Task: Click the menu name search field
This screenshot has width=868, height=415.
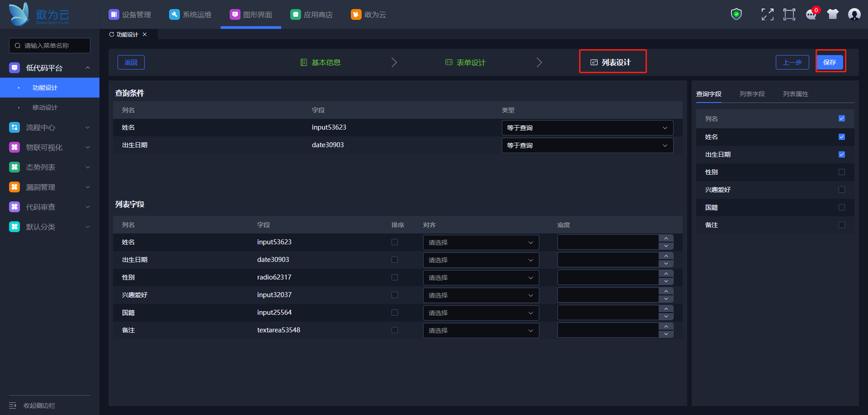Action: tap(50, 46)
